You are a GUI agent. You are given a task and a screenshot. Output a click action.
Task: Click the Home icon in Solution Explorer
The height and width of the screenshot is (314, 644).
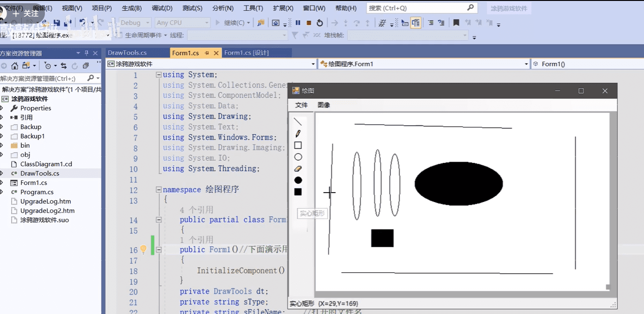pyautogui.click(x=15, y=66)
